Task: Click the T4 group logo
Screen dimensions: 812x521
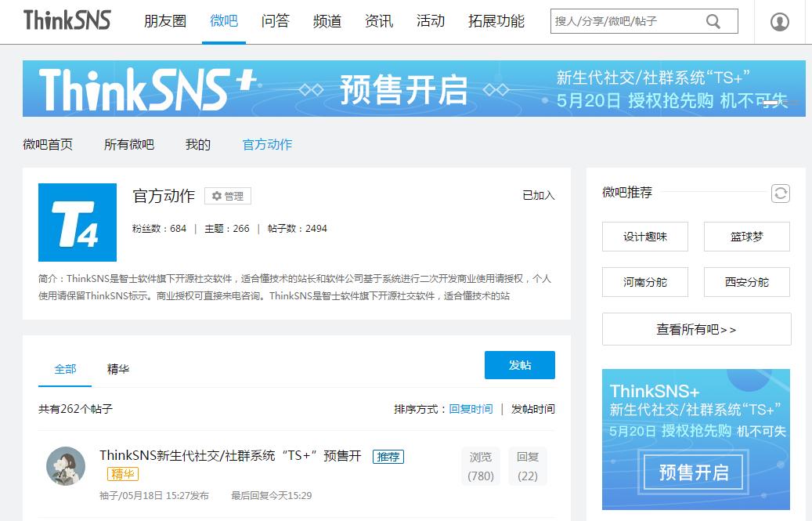Action: pyautogui.click(x=77, y=223)
